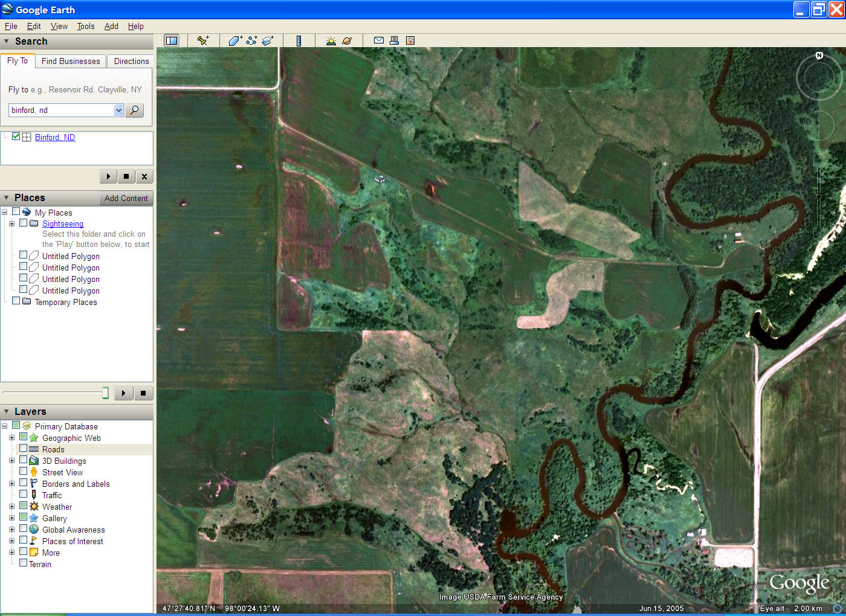Open the Binford, ND result link
Viewport: 846px width, 616px height.
(x=55, y=137)
